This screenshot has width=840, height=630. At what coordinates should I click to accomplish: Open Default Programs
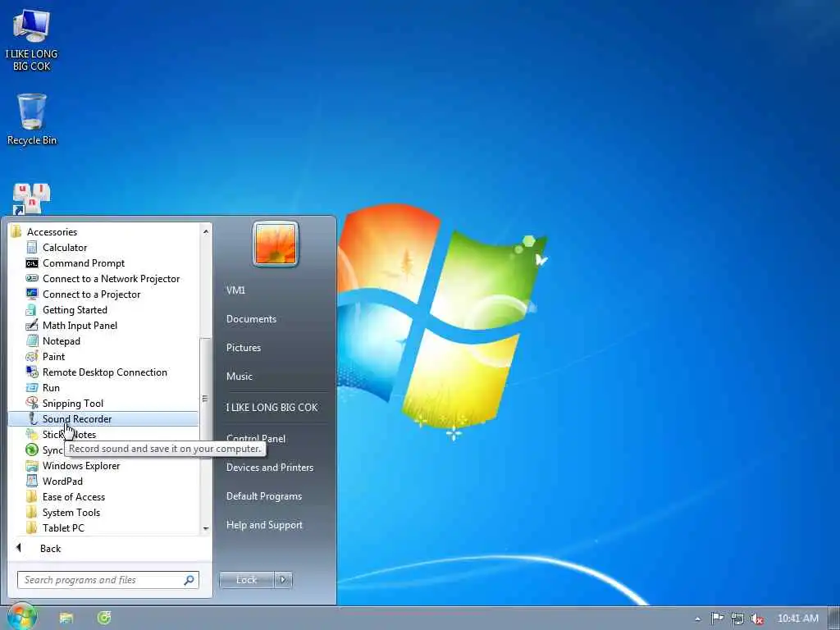tap(263, 496)
